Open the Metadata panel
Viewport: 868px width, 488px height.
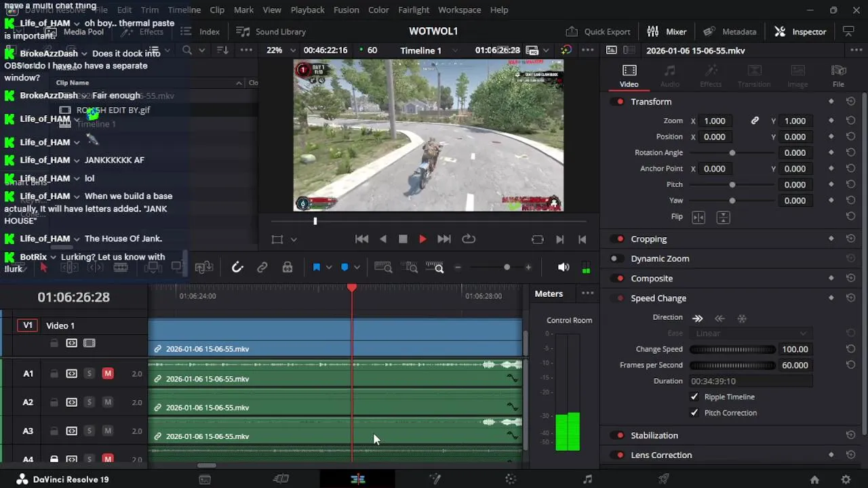click(x=730, y=32)
